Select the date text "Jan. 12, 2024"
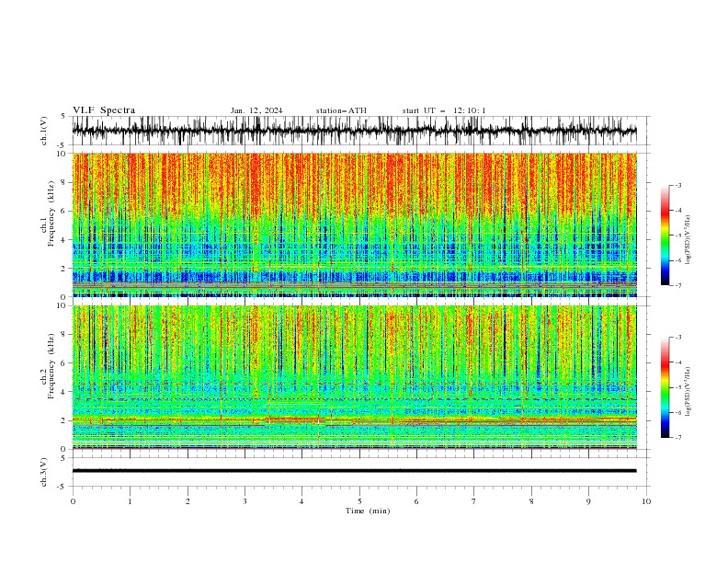728x563 pixels. coord(256,110)
